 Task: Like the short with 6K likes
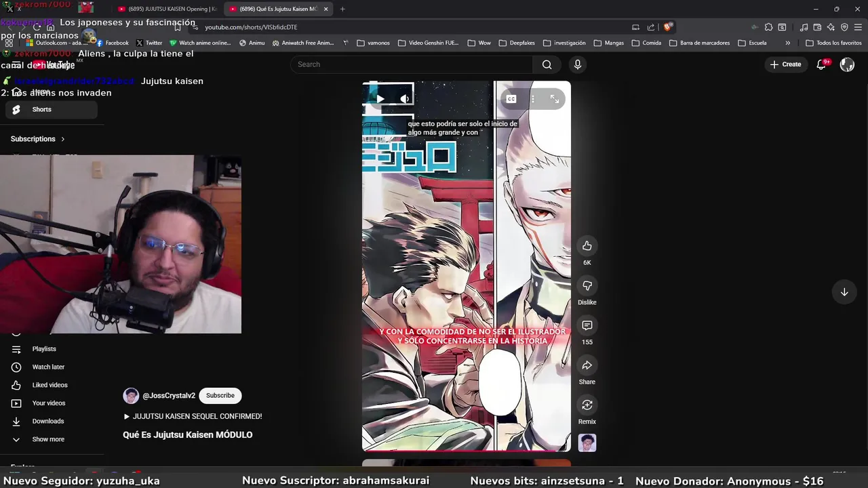pyautogui.click(x=587, y=246)
